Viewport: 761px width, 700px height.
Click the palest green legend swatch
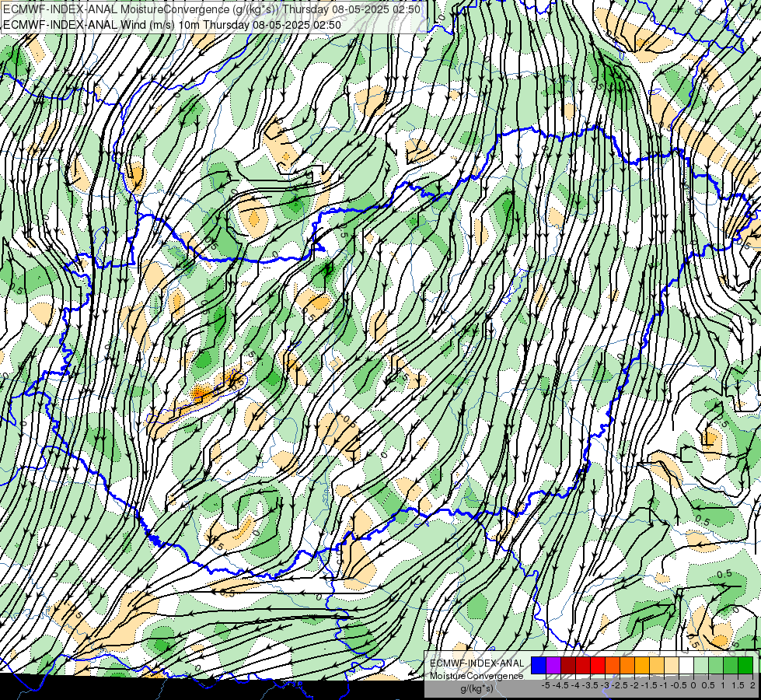click(701, 665)
